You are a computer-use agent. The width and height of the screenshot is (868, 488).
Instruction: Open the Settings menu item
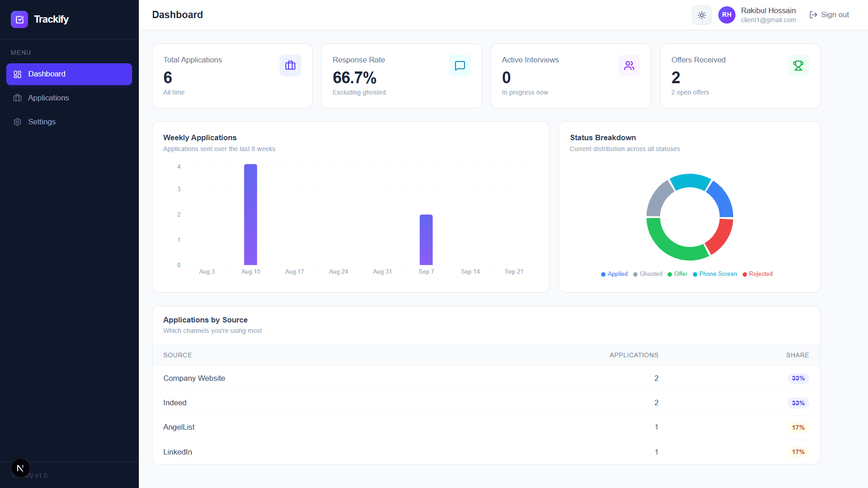(x=69, y=122)
